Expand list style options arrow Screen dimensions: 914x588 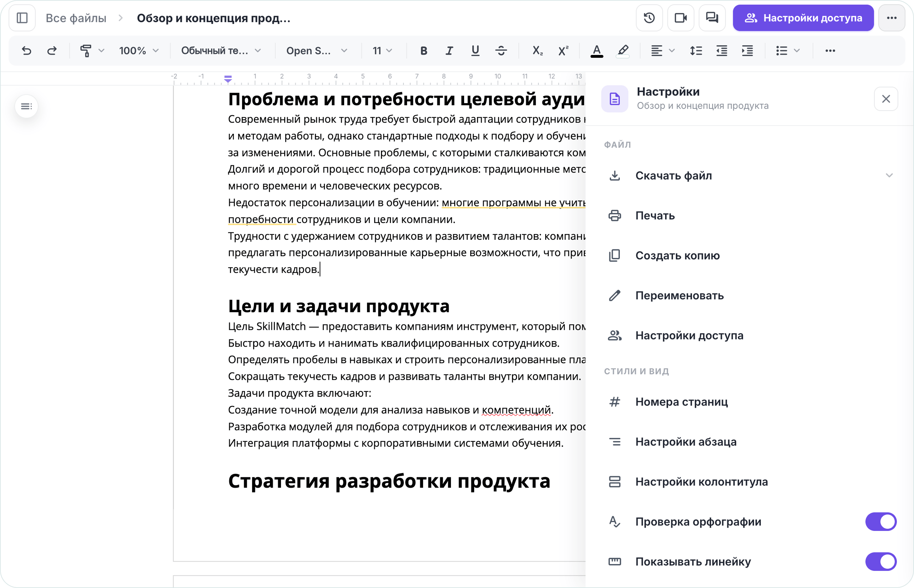[797, 50]
